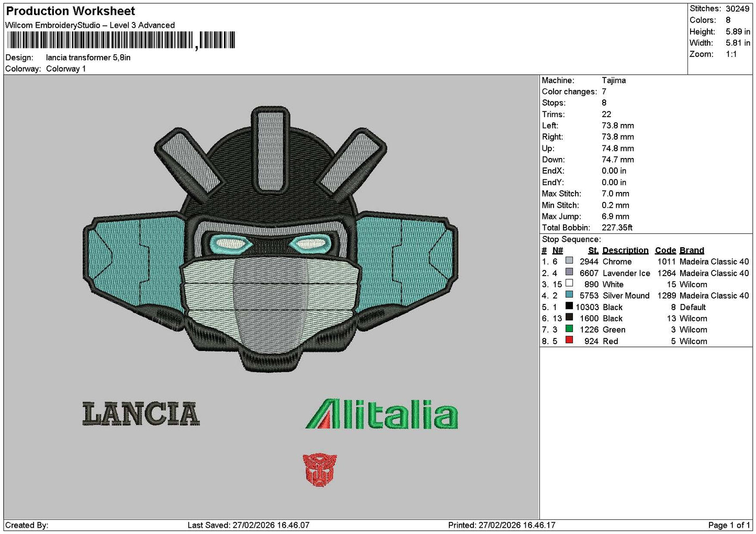Click the Red color swatch
This screenshot has width=756, height=534.
point(569,340)
